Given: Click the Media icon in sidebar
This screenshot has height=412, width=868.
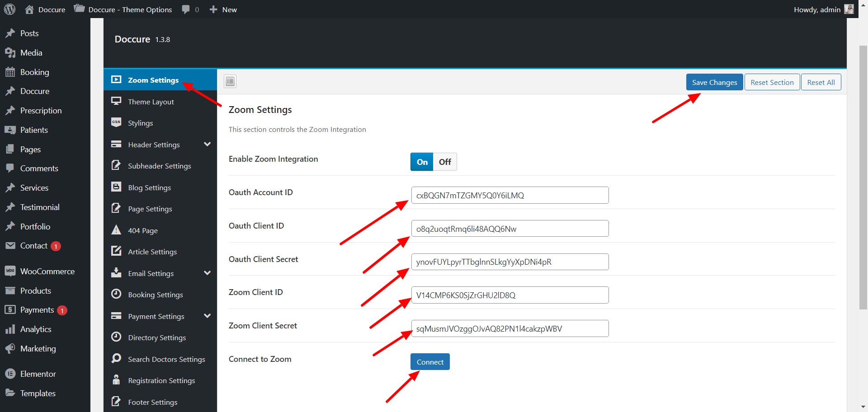Looking at the screenshot, I should coord(10,53).
